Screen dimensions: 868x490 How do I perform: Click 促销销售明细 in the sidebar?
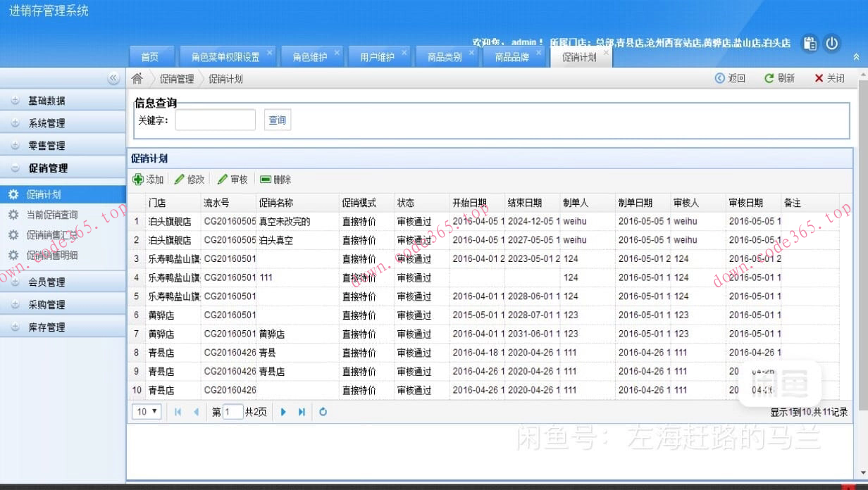54,256
